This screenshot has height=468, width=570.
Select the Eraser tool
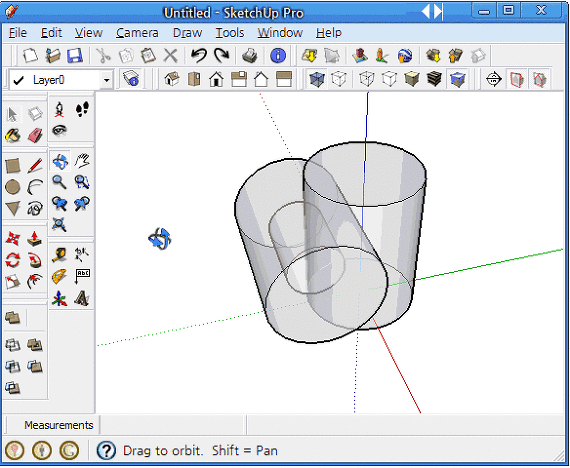click(35, 136)
